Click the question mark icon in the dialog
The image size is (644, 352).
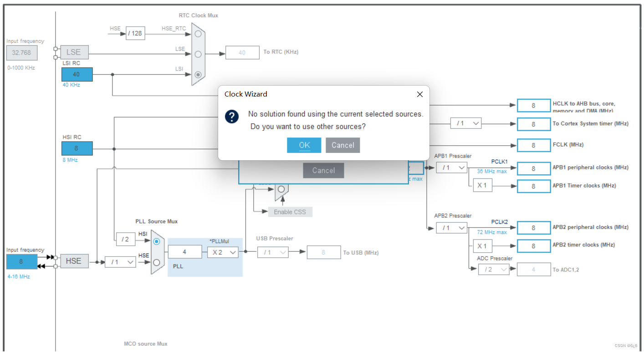(232, 117)
